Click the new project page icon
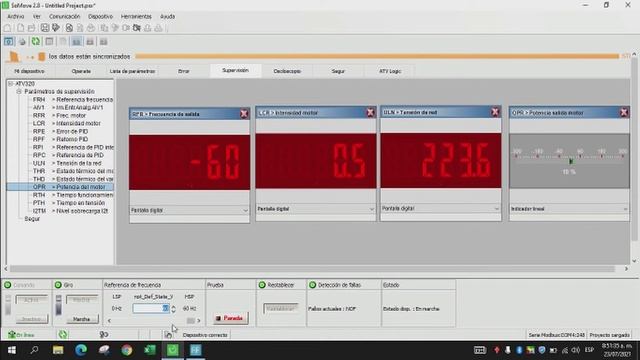The width and height of the screenshot is (640, 360). [20, 28]
